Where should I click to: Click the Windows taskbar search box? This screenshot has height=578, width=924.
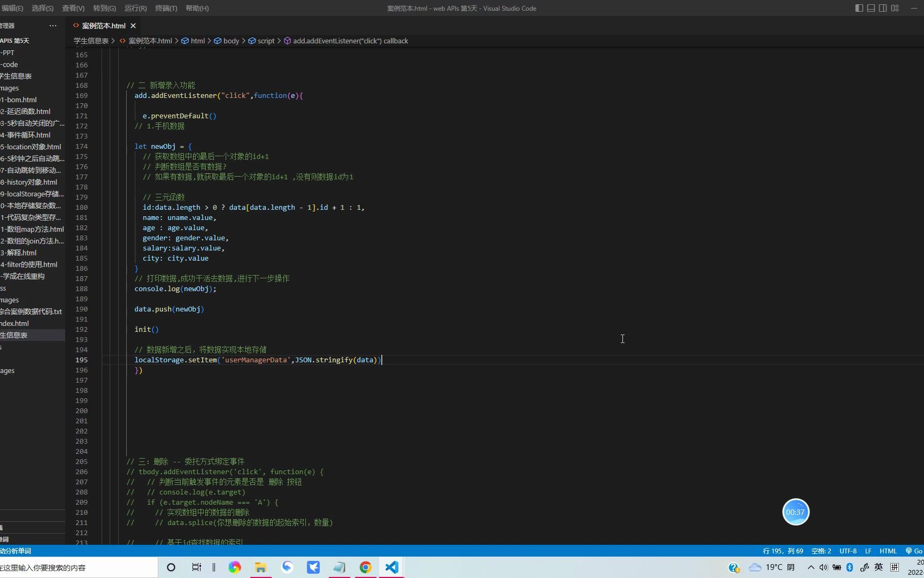pyautogui.click(x=79, y=567)
